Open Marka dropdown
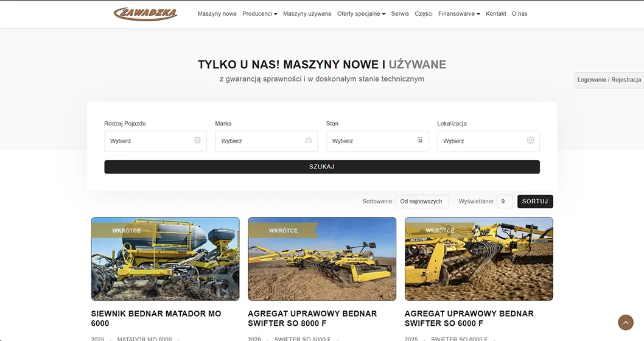 (x=267, y=141)
